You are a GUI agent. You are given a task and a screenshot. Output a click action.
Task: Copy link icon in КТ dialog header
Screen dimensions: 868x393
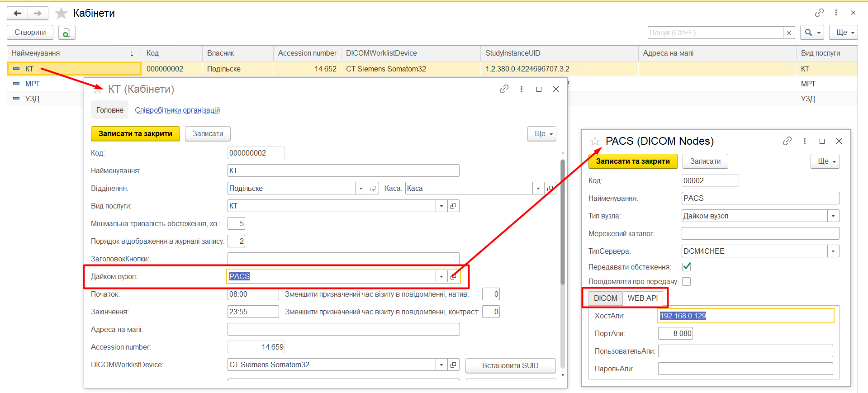(504, 89)
